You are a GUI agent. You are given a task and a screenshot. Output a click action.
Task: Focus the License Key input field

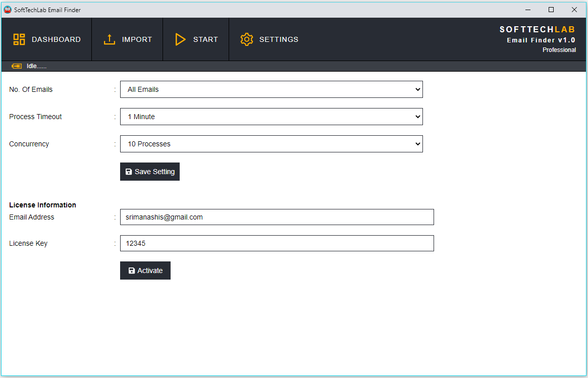(277, 243)
